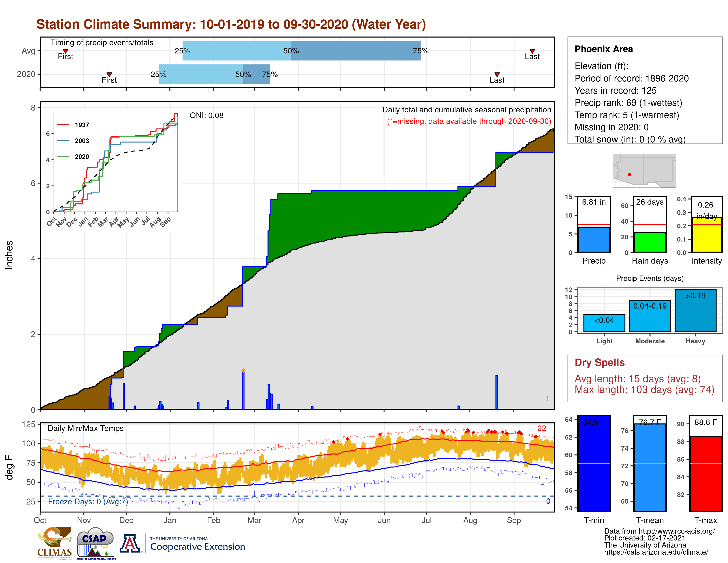Screen dimensions: 728x563
Task: Click the Avg Last red triangle marker
Action: [x=532, y=51]
